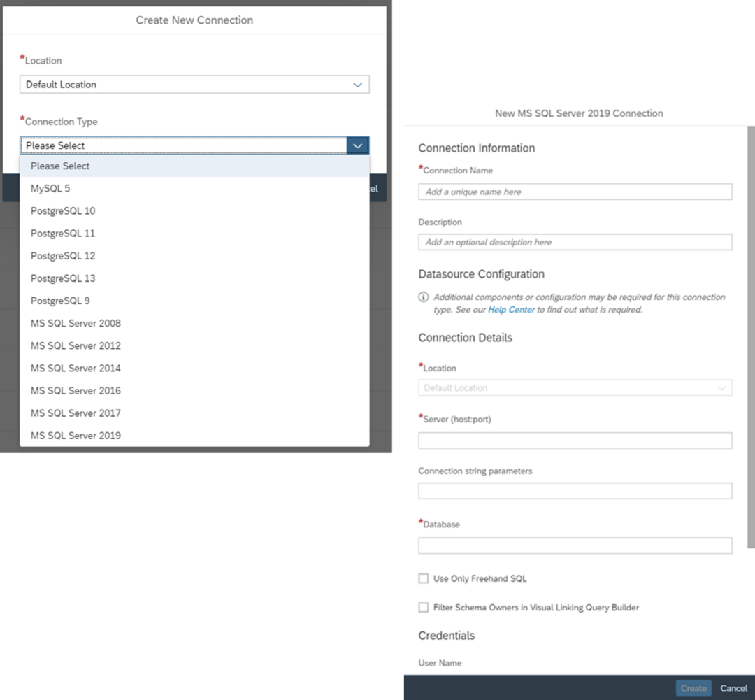Open the Help Center link
Image resolution: width=755 pixels, height=700 pixels.
(x=511, y=310)
